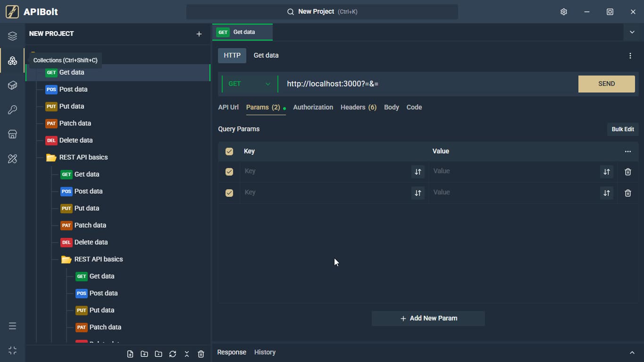644x362 pixels.
Task: Delete the first query param row
Action: [628, 172]
